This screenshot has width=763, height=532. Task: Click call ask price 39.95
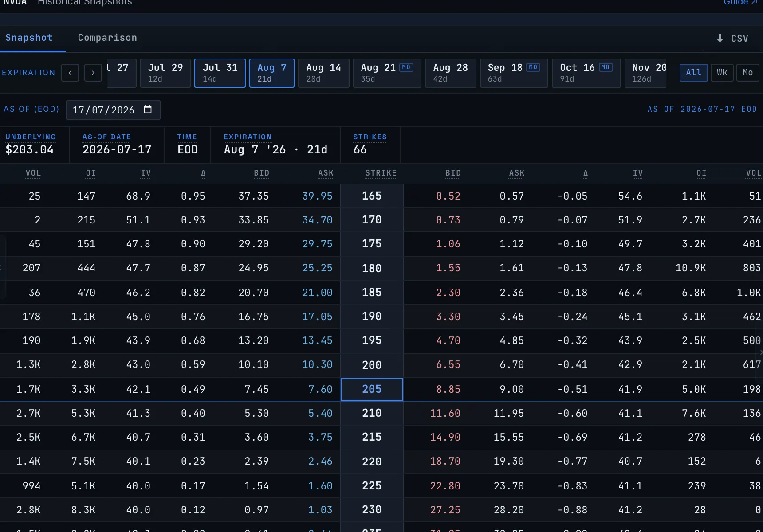point(317,196)
